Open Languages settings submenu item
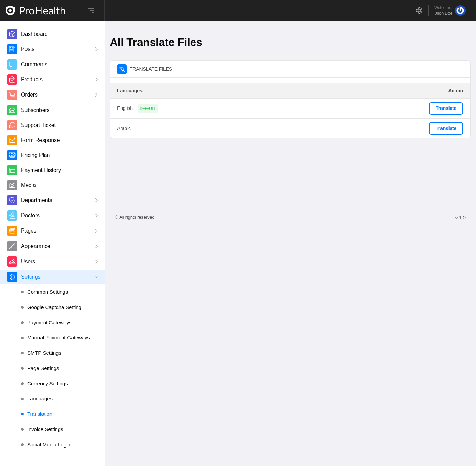The width and height of the screenshot is (476, 466). pos(40,399)
